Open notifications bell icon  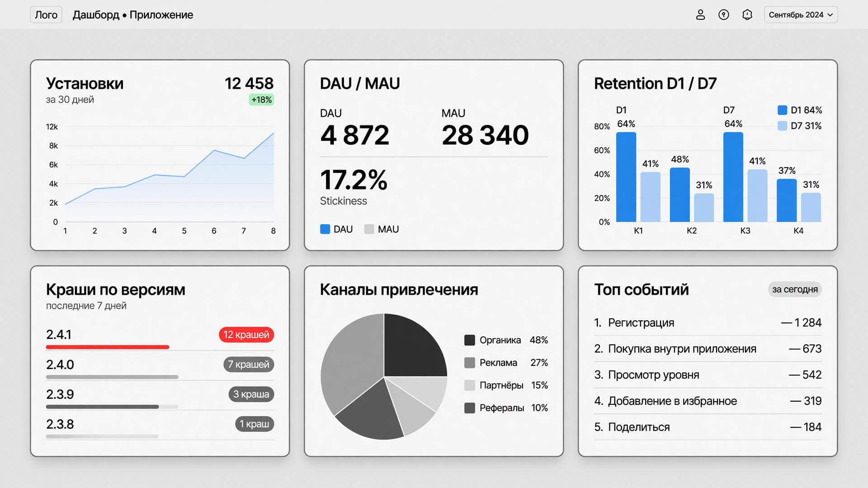(x=747, y=15)
